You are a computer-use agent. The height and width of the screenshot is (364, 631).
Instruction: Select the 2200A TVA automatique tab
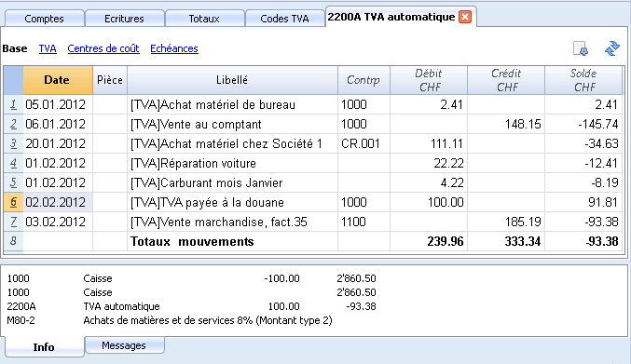[x=391, y=17]
